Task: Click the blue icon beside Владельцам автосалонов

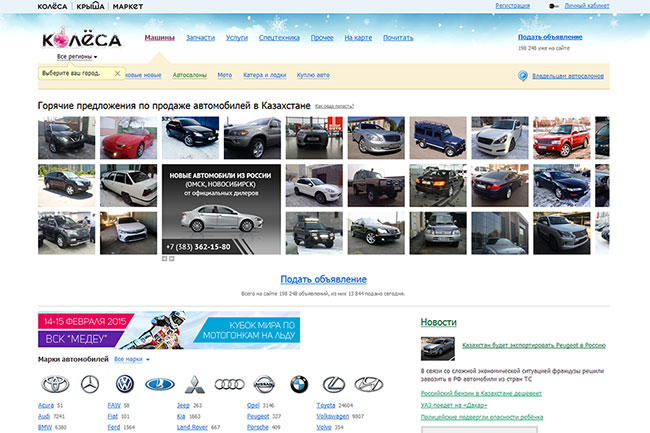Action: [x=523, y=76]
